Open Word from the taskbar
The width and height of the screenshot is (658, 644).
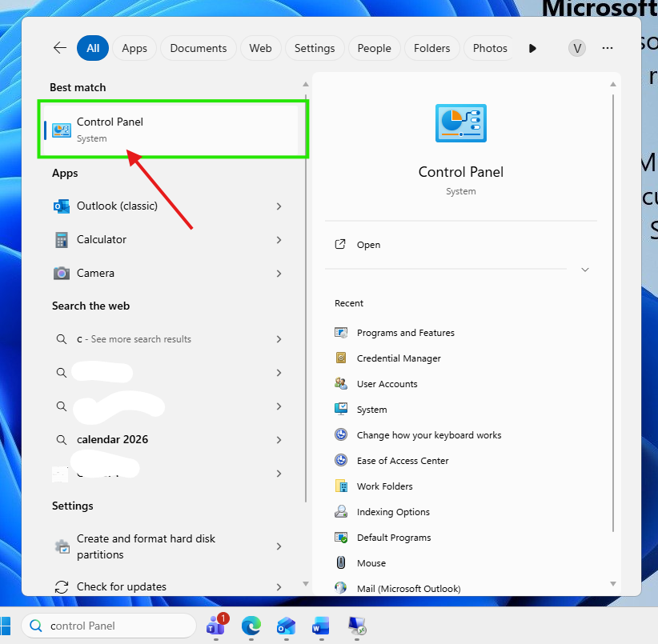pos(321,626)
